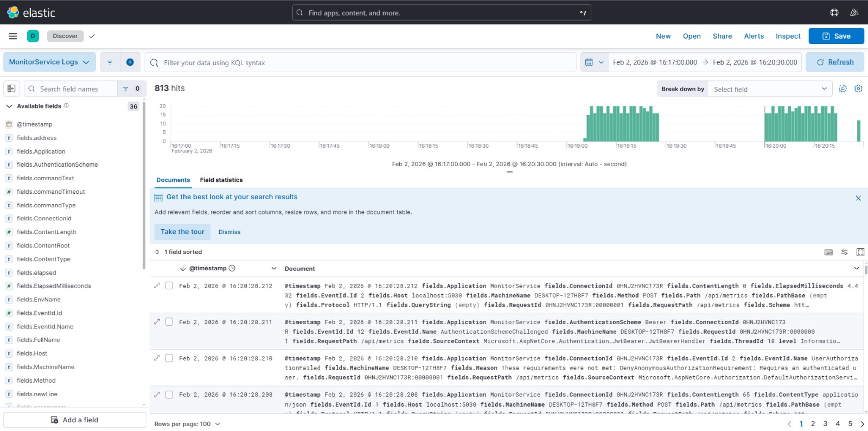
Task: Hide the field sidebar toggle icon
Action: point(11,88)
